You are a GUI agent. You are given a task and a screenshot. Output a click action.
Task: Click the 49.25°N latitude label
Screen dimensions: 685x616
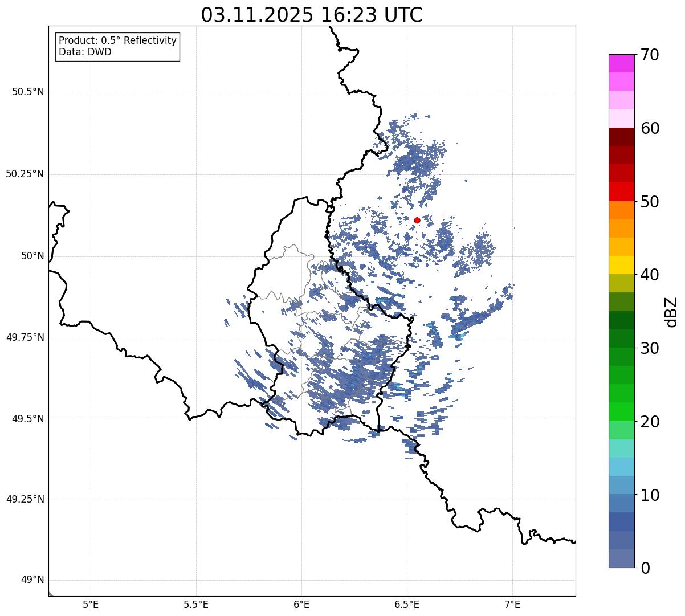[x=25, y=500]
